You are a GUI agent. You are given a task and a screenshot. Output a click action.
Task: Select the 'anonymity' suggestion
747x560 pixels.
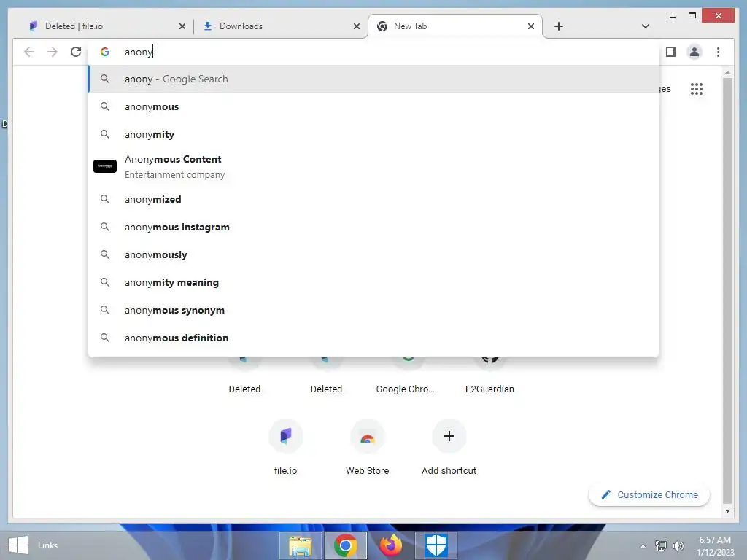click(373, 134)
